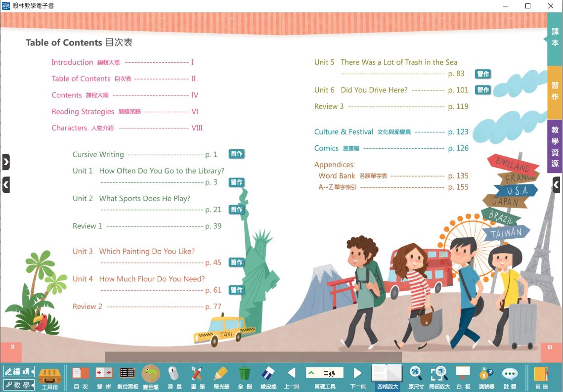Open Unit 1 習作 workbook button
Image resolution: width=563 pixels, height=392 pixels.
(x=236, y=182)
